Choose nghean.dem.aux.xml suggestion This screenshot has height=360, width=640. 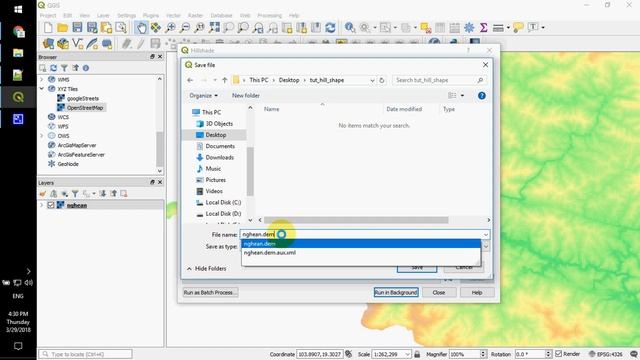(361, 253)
